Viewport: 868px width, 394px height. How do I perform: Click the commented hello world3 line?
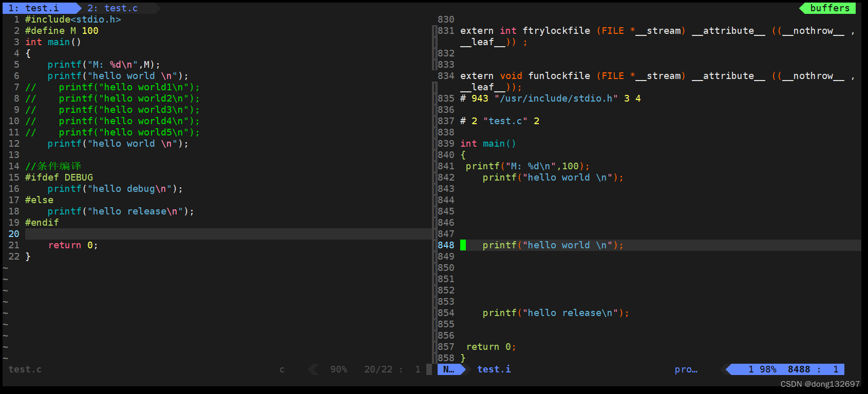(x=112, y=110)
